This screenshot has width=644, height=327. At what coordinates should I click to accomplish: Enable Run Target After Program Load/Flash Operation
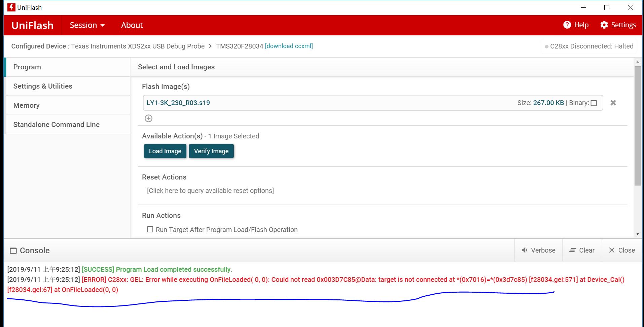coord(150,229)
